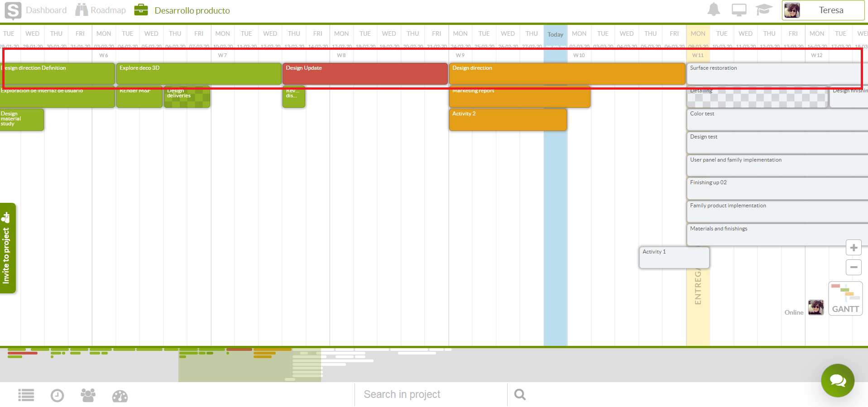
Task: Select the Design material study activity
Action: tap(22, 120)
